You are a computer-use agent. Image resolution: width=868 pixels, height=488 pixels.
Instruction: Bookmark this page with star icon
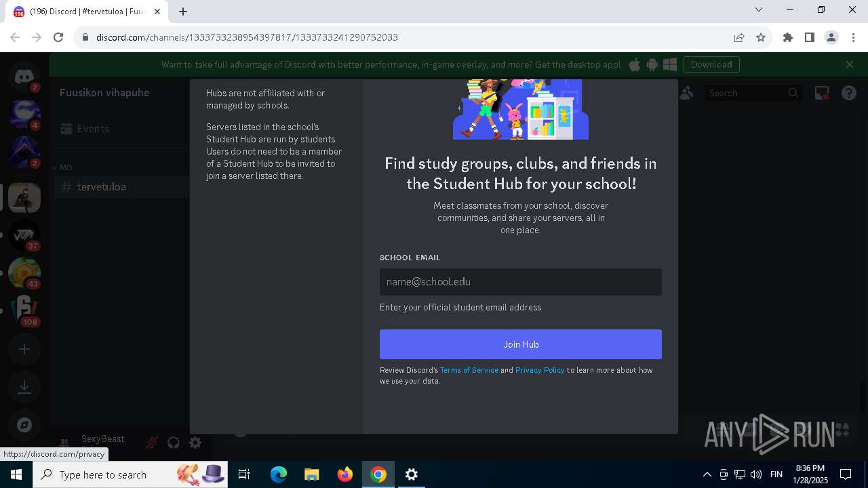[761, 37]
